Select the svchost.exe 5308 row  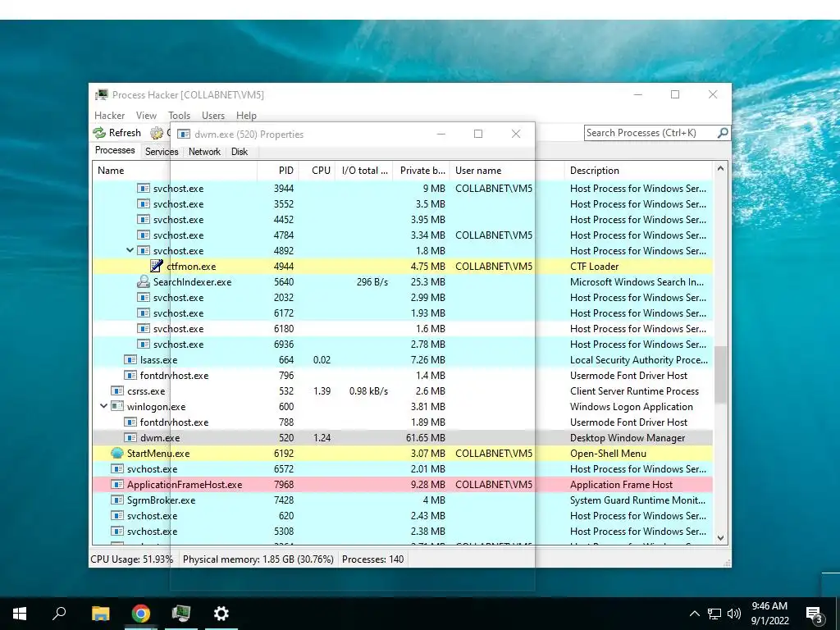(x=403, y=531)
